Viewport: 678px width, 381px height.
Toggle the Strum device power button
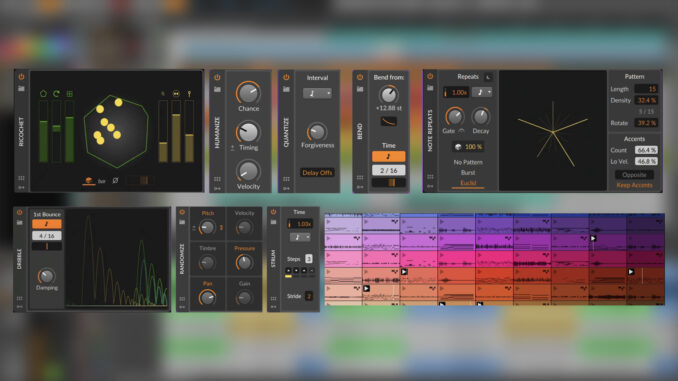tap(273, 212)
